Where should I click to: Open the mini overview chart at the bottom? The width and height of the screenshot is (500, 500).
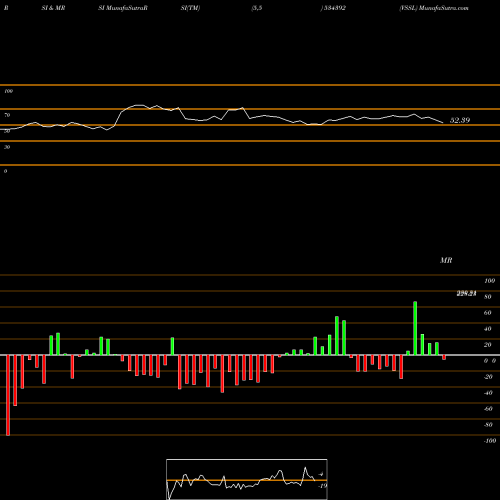pyautogui.click(x=247, y=479)
